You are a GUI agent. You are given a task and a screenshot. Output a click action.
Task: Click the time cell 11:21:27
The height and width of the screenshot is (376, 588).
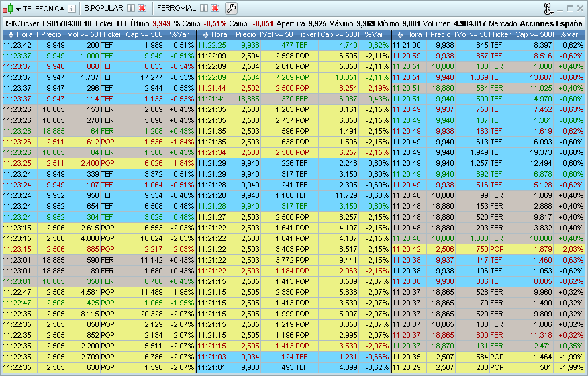[215, 218]
